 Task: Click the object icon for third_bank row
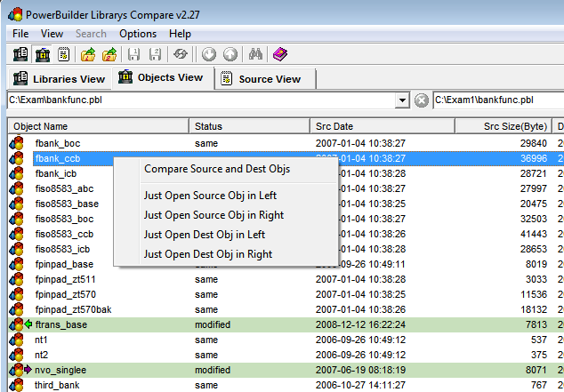click(16, 385)
